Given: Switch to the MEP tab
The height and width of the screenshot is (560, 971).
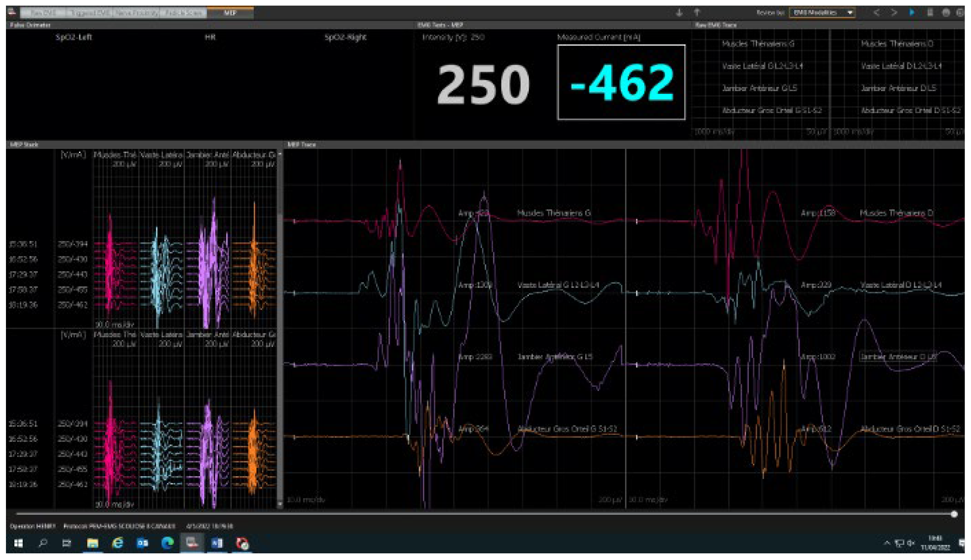Looking at the screenshot, I should point(230,13).
